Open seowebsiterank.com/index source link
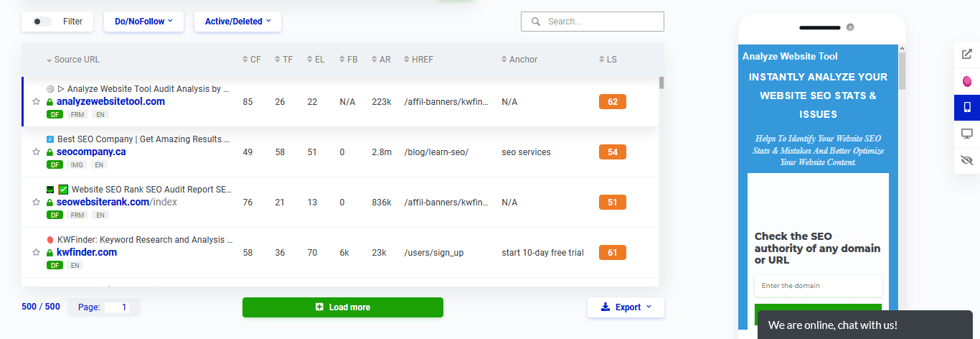This screenshot has width=980, height=339. 117,202
